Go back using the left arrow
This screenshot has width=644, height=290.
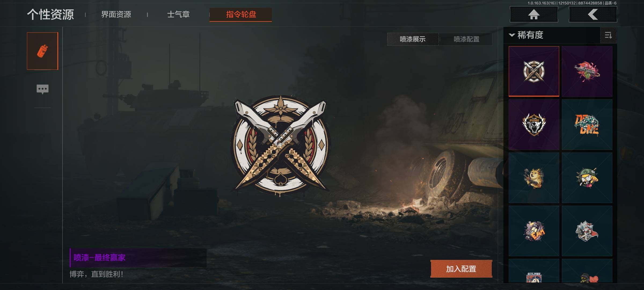coord(593,15)
